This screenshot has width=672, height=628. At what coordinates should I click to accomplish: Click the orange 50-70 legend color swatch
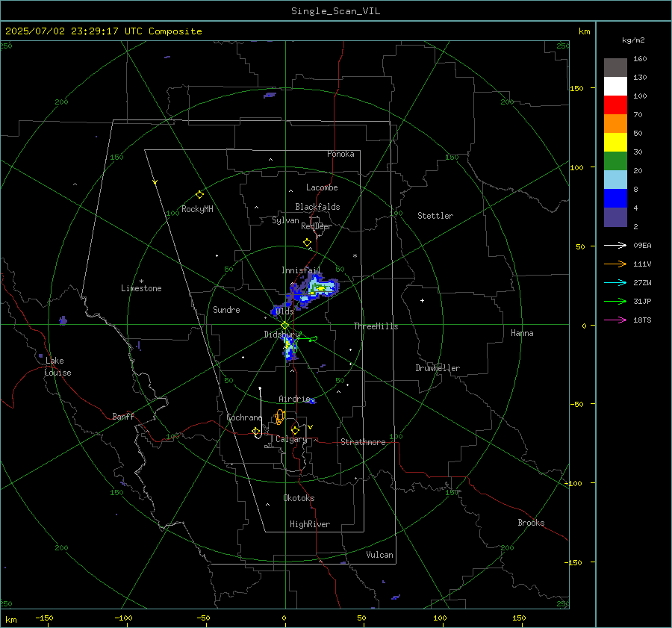pos(615,123)
